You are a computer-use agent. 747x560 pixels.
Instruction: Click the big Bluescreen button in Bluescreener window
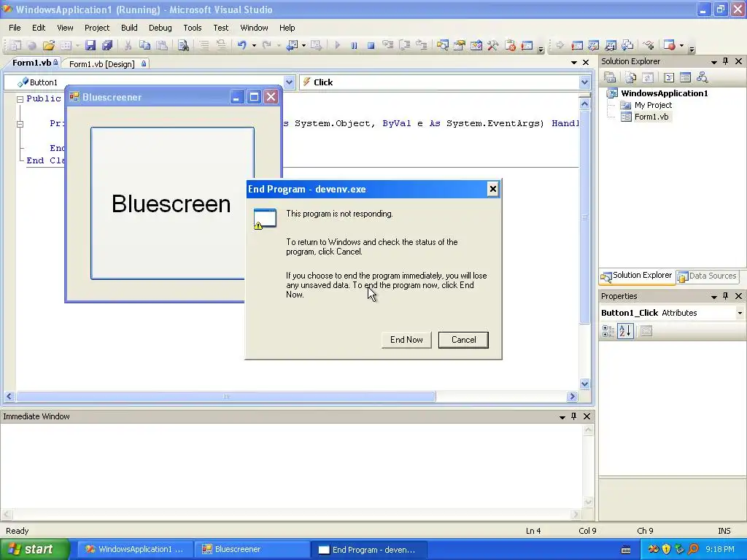(x=171, y=203)
